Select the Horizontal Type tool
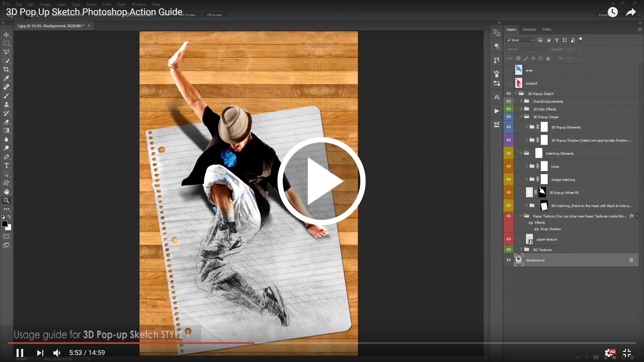644x362 pixels. (6, 166)
